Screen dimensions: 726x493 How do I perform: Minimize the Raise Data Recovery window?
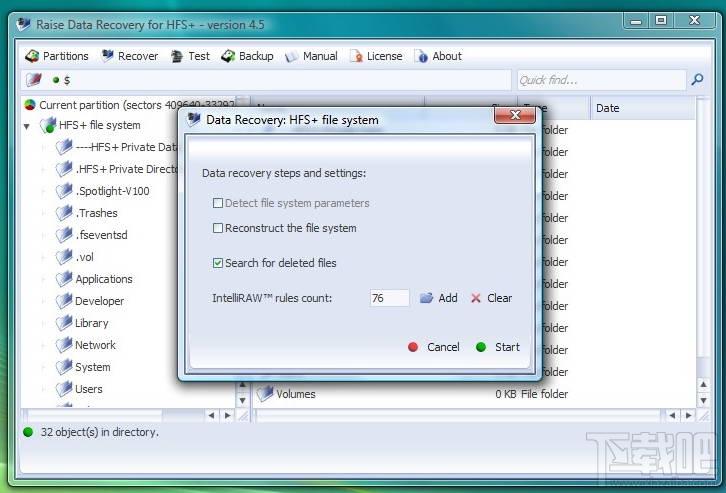[x=636, y=20]
